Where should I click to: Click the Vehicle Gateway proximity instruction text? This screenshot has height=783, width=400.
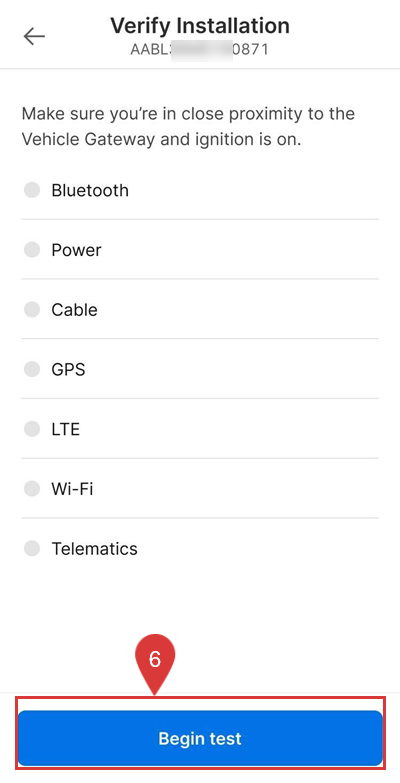188,126
